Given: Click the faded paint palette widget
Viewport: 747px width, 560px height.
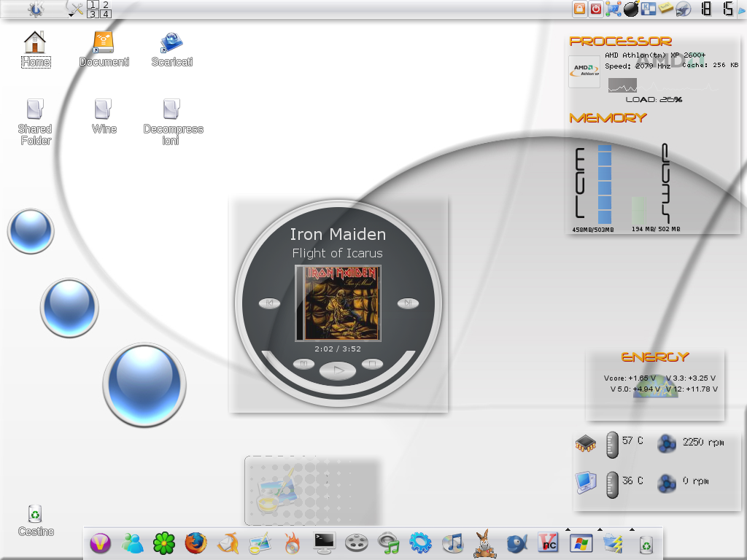Looking at the screenshot, I should (x=312, y=491).
